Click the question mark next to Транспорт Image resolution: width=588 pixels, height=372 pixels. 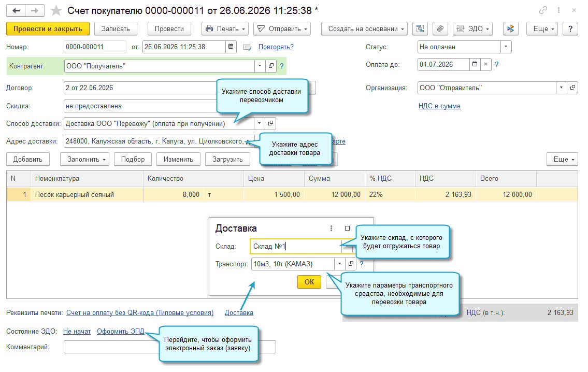click(362, 264)
